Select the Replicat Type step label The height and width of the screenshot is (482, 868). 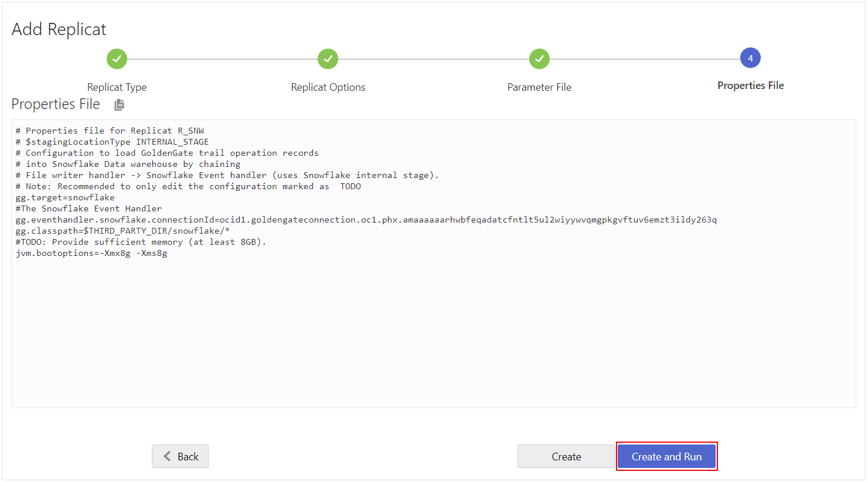coord(117,87)
